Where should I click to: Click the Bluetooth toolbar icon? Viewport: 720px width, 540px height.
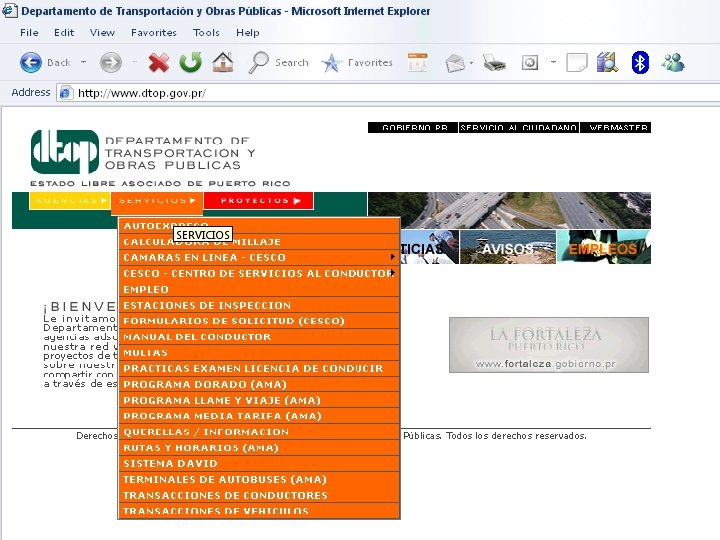pyautogui.click(x=640, y=62)
